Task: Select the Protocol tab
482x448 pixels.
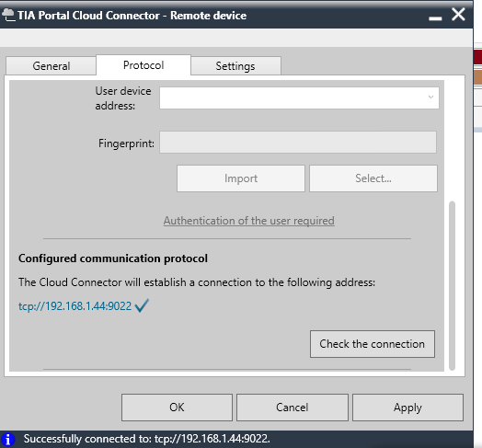Action: [143, 65]
